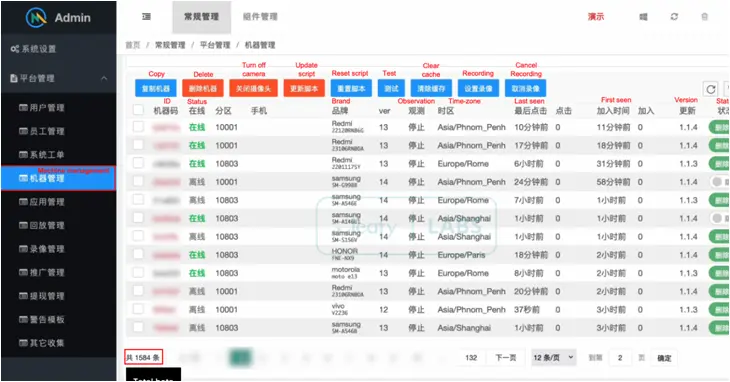Toggle the sidebar collapse menu icon

click(x=146, y=17)
